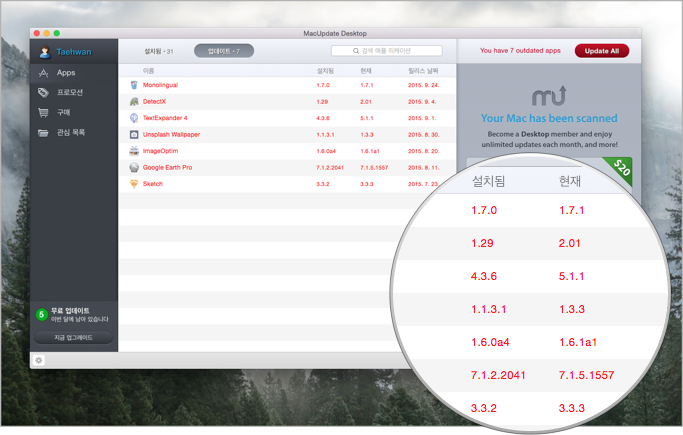
Task: Select 프로모션 in the sidebar
Action: pyautogui.click(x=70, y=92)
